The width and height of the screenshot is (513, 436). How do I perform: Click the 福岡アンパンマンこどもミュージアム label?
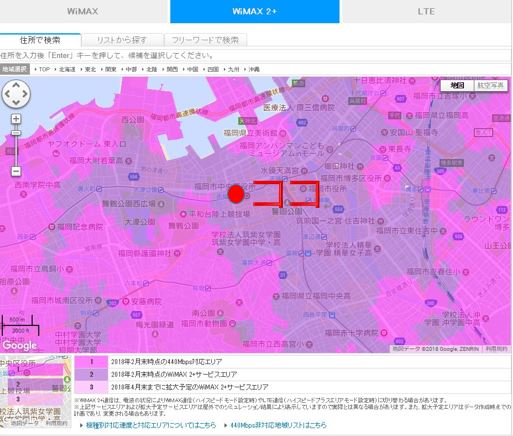click(282, 149)
